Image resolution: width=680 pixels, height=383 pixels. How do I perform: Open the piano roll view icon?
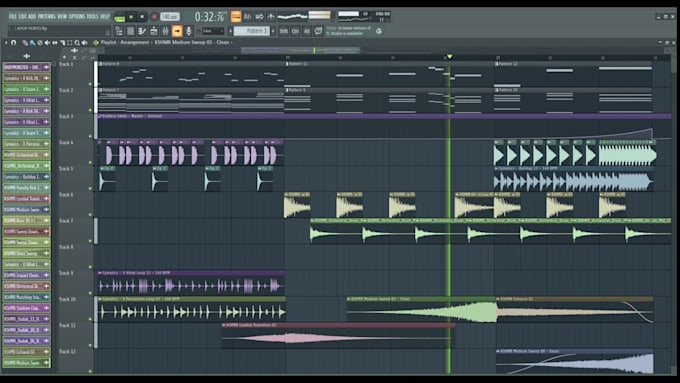point(142,31)
